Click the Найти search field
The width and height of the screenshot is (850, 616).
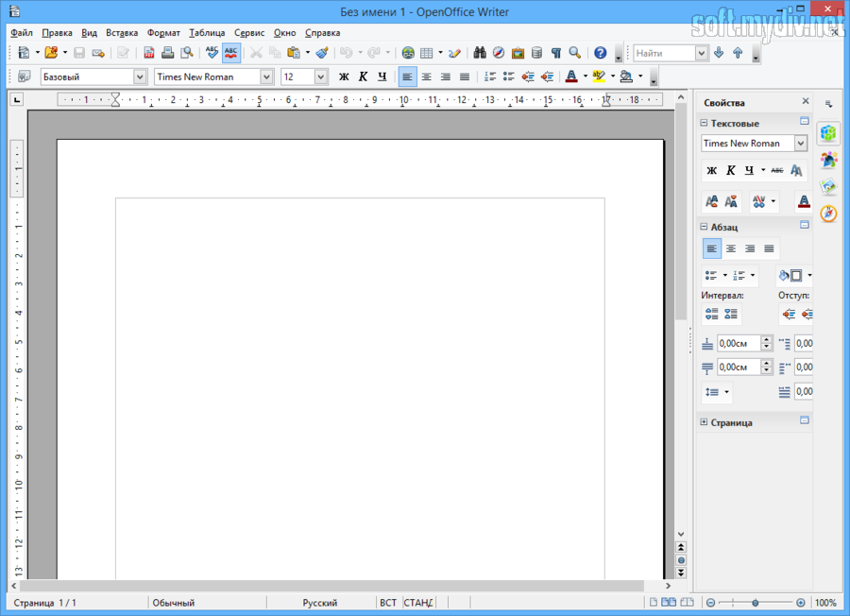pyautogui.click(x=665, y=53)
